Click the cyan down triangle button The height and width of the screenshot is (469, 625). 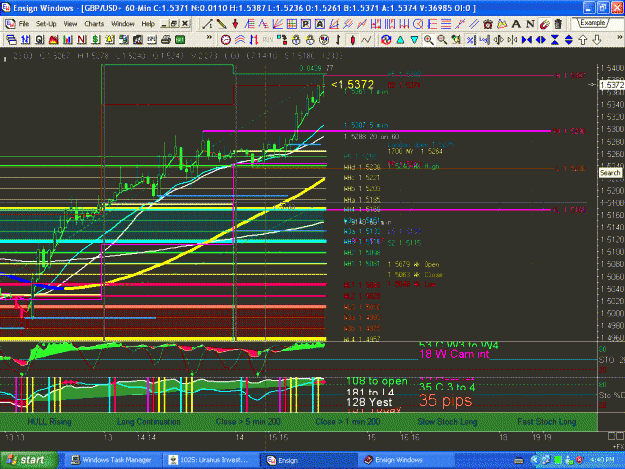tap(415, 40)
